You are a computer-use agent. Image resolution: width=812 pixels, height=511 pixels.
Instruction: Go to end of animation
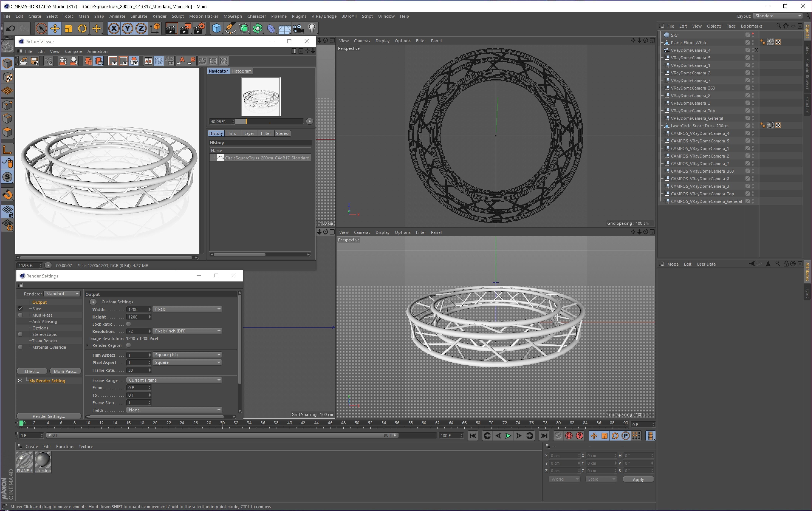click(x=544, y=435)
